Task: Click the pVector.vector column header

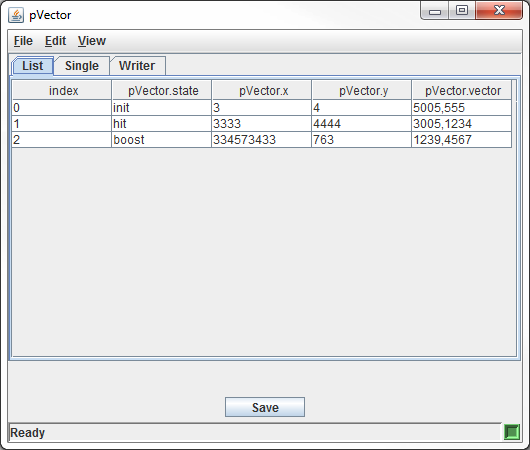Action: point(462,91)
